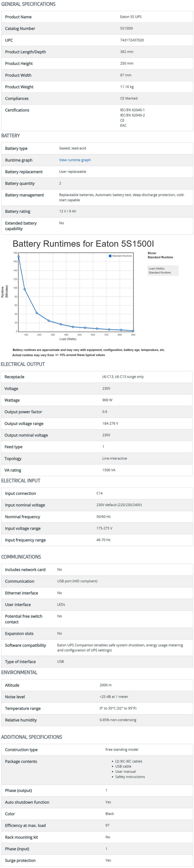Click the Electrical Input section heading

coord(21,481)
